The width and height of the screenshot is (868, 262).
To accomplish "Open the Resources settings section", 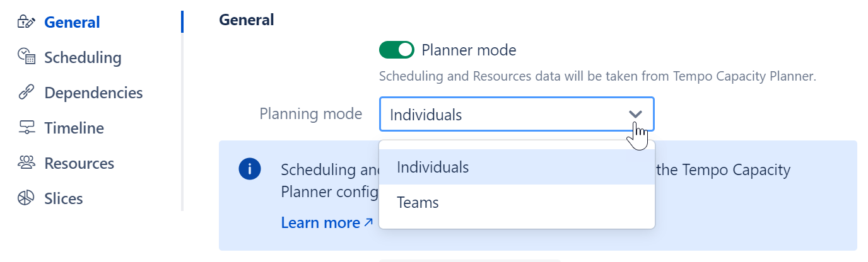I will click(x=79, y=163).
